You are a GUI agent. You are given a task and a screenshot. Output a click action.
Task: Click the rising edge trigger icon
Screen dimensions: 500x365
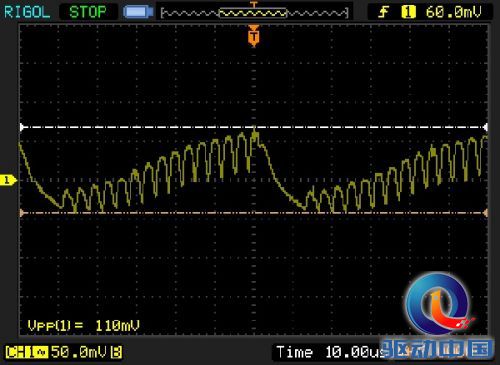[x=383, y=12]
